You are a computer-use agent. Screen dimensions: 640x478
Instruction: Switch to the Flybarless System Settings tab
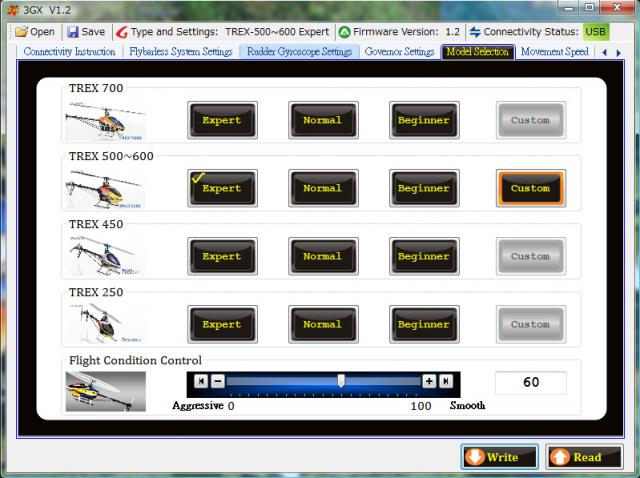click(x=181, y=52)
